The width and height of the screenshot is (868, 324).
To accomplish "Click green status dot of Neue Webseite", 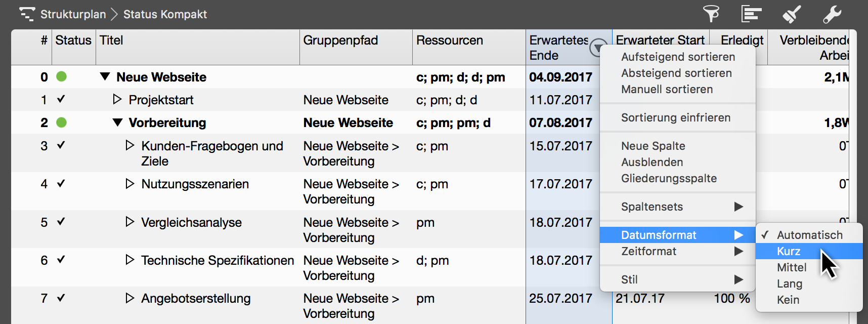I will tap(61, 77).
